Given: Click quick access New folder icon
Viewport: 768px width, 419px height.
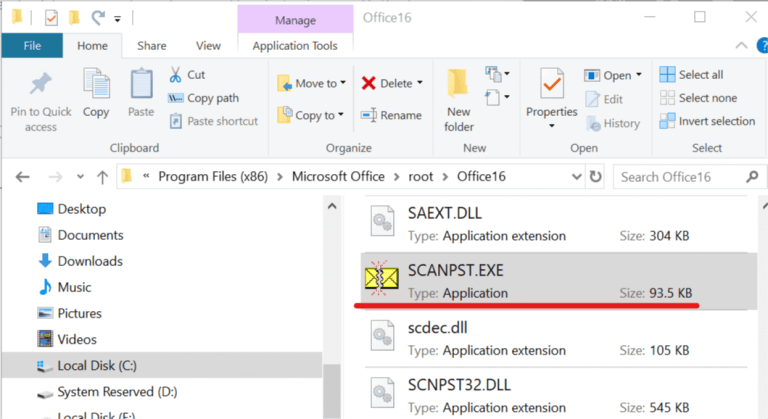Looking at the screenshot, I should (x=74, y=18).
